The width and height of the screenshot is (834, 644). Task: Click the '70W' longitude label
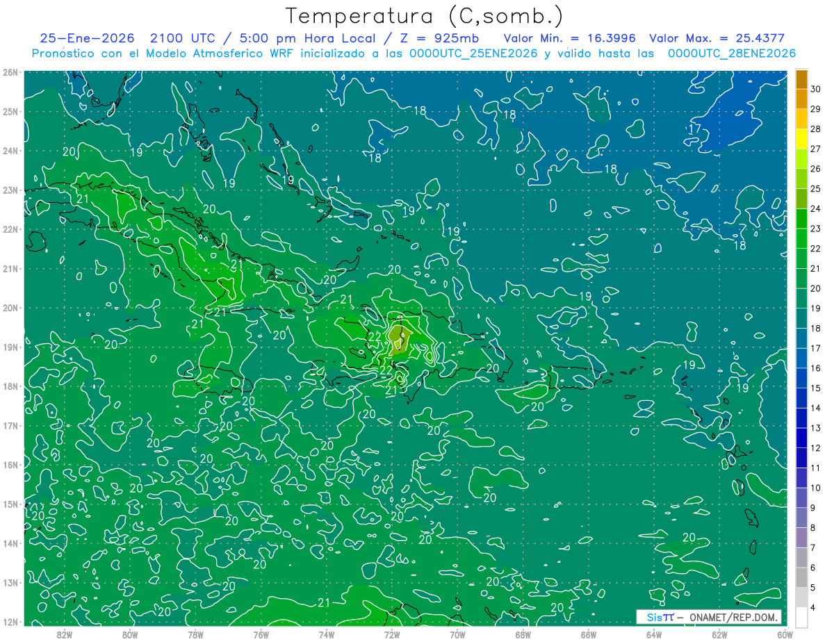tap(457, 634)
